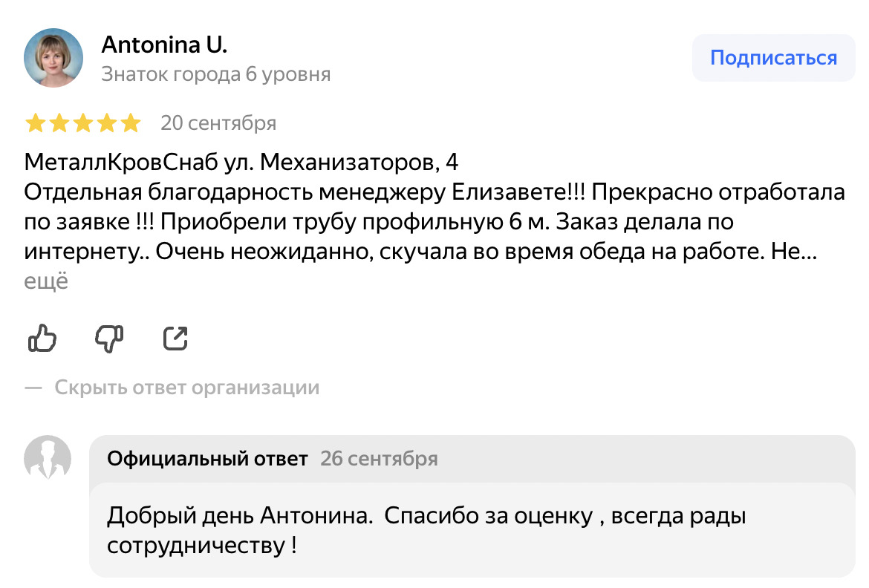869x588 pixels.
Task: Like the review with thumbs-up icon
Action: pyautogui.click(x=42, y=339)
